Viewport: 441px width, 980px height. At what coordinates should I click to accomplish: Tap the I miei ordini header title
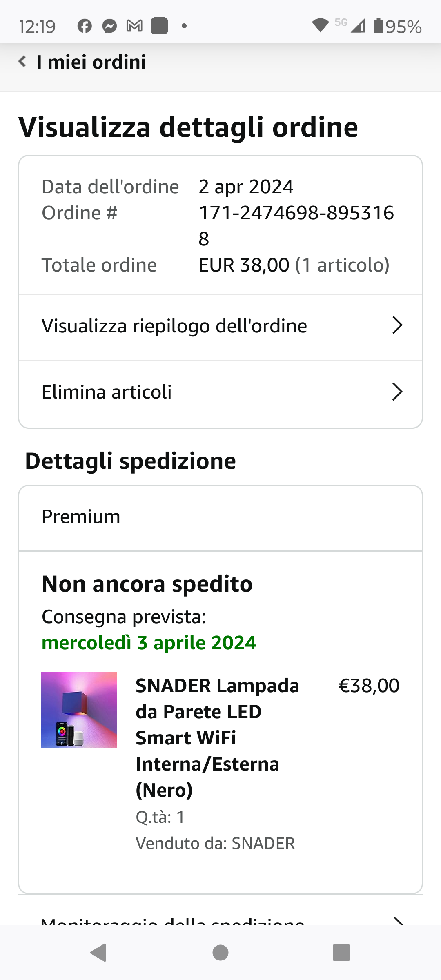tap(91, 62)
